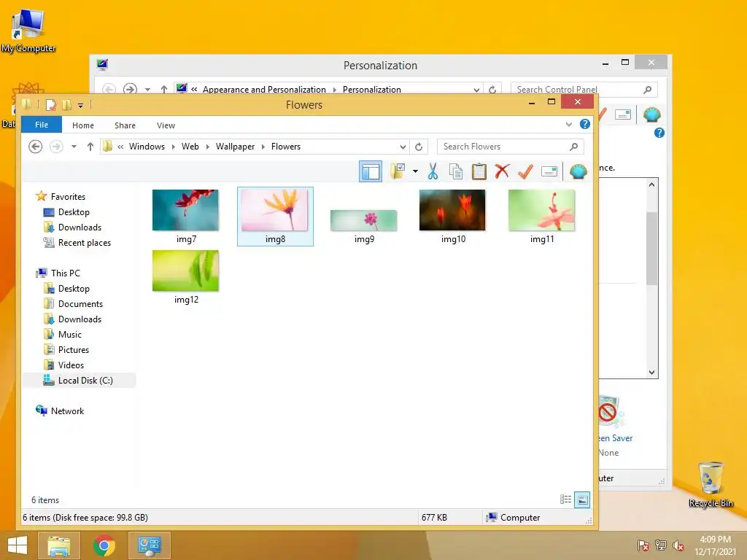
Task: Switch to large thumbnails view icon
Action: [x=582, y=500]
